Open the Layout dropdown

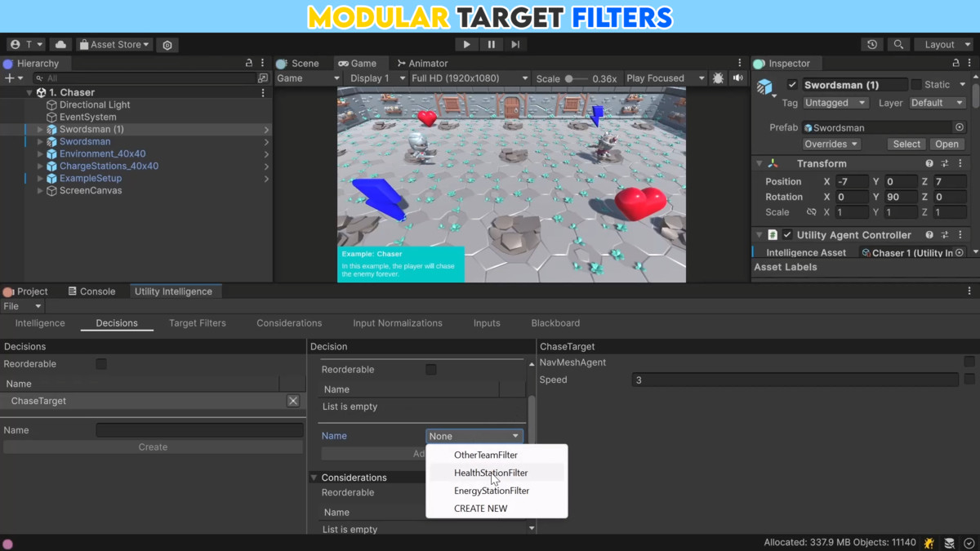click(946, 45)
